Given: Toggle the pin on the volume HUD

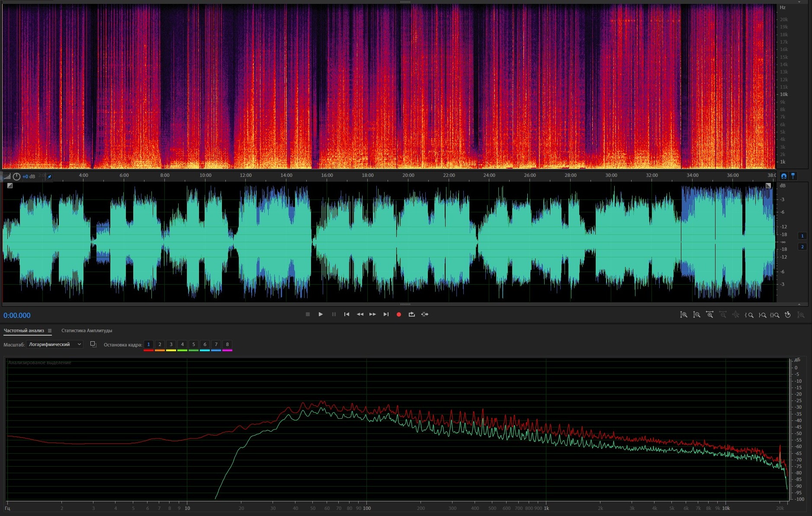Looking at the screenshot, I should click(x=49, y=176).
